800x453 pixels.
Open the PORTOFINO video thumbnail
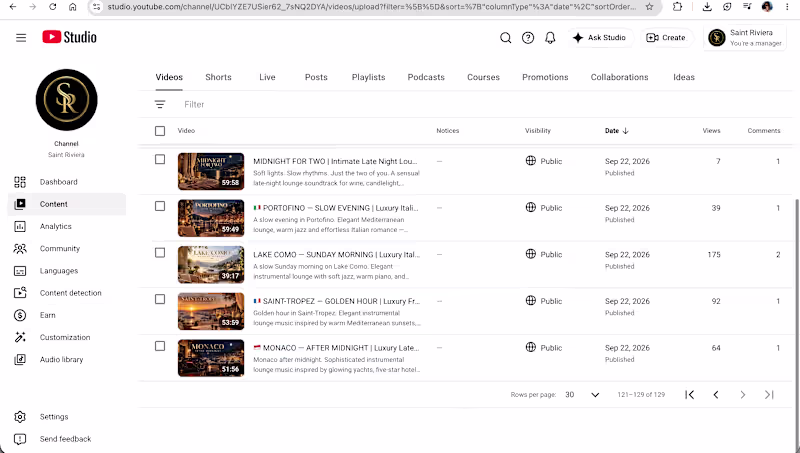pos(211,218)
